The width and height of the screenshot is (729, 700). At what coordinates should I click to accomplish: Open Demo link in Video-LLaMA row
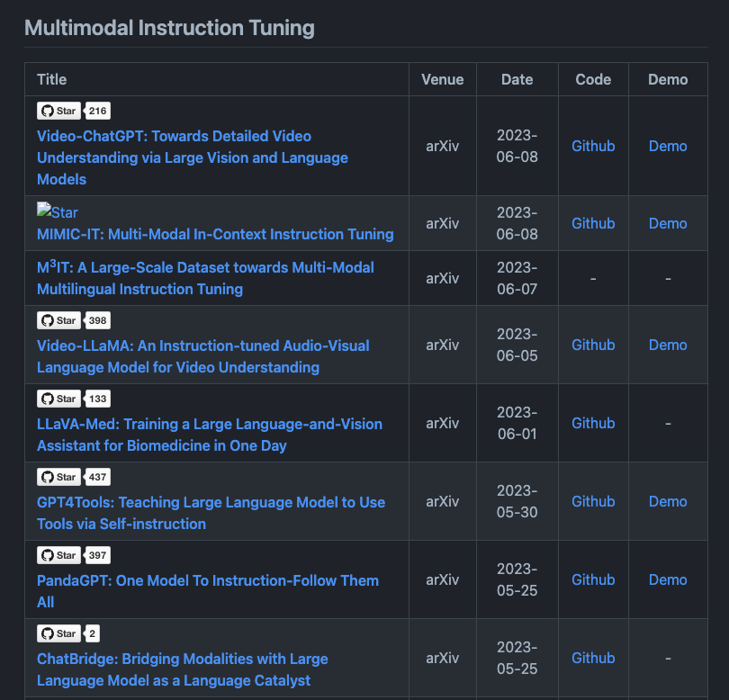[668, 345]
